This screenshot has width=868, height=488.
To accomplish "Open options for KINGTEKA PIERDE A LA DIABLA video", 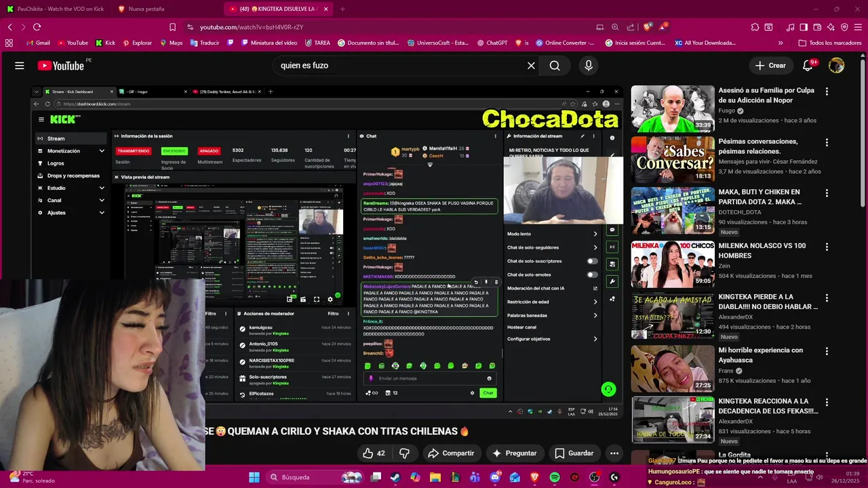I will coord(827,298).
